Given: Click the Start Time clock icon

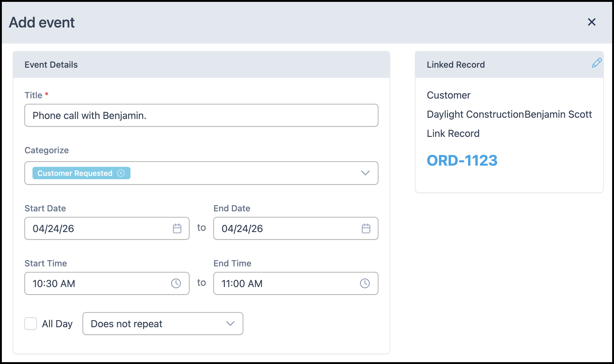Looking at the screenshot, I should (x=176, y=283).
